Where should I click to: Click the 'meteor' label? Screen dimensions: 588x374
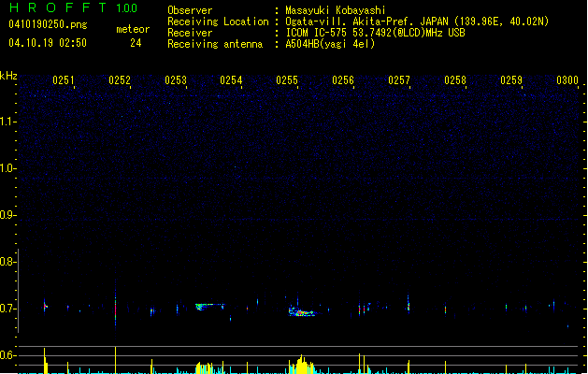tap(133, 29)
